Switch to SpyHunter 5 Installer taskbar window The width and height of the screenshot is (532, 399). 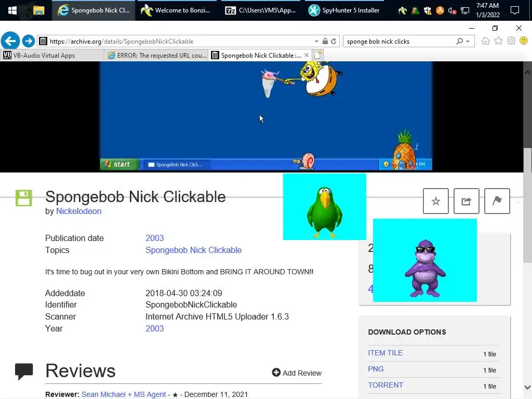(344, 10)
